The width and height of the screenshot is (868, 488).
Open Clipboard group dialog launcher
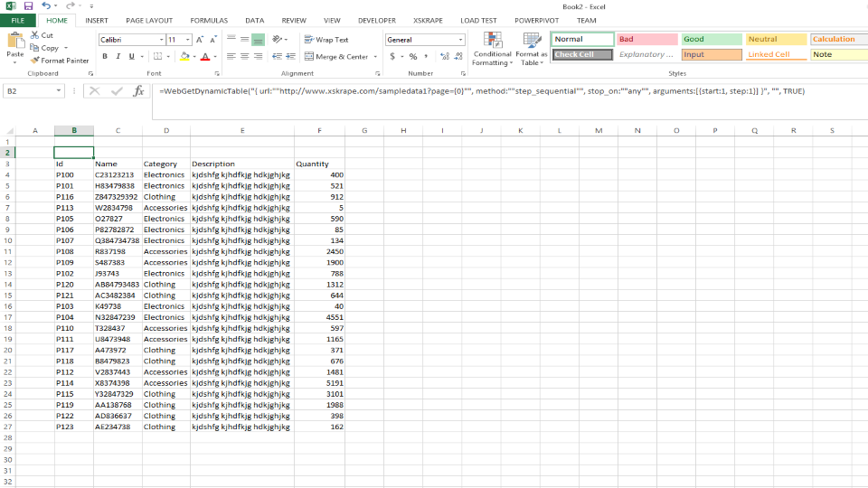tap(90, 73)
